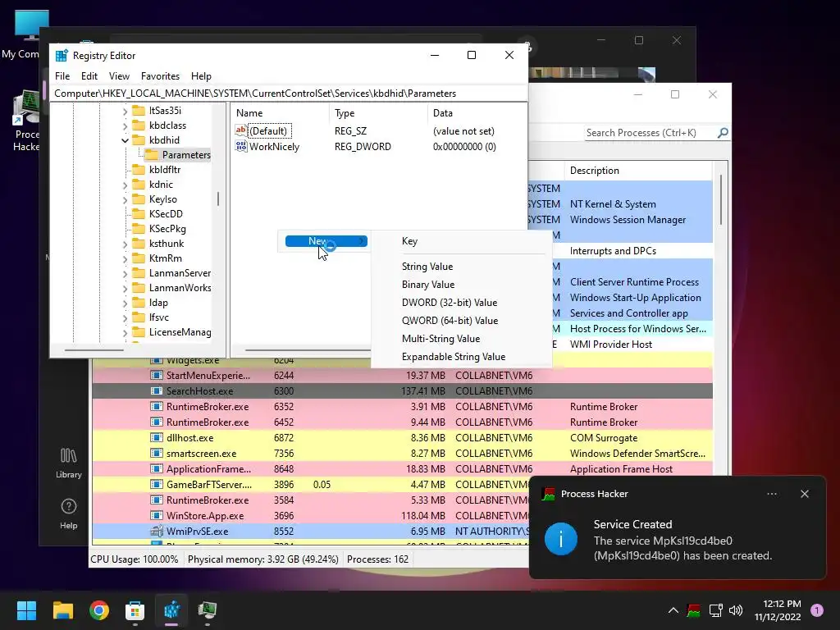The height and width of the screenshot is (630, 840).
Task: Click the Search Processes field
Action: click(x=651, y=133)
